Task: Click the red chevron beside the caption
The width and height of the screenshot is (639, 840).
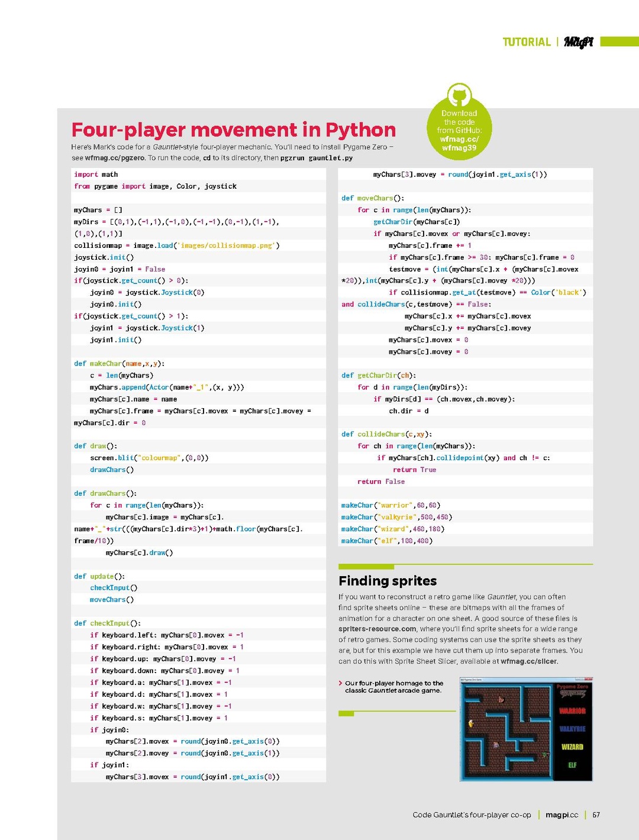Action: pos(340,683)
